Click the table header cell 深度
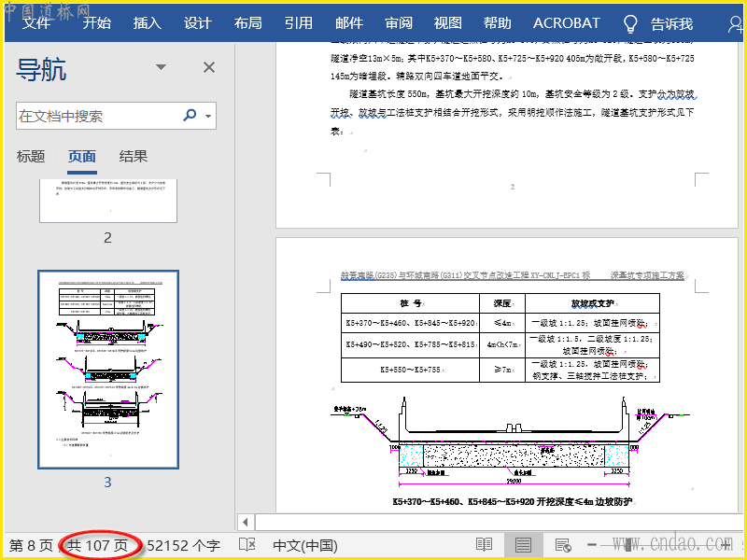The image size is (747, 560). click(502, 302)
